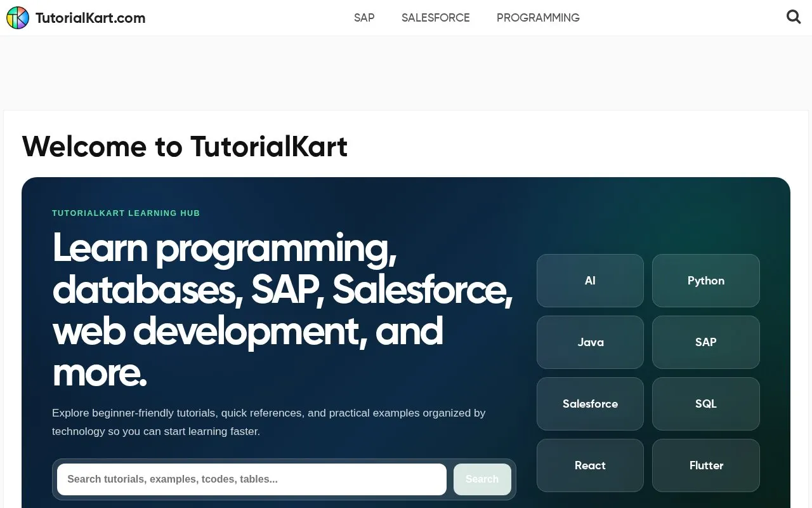Choose the Salesforce topic tile

590,404
